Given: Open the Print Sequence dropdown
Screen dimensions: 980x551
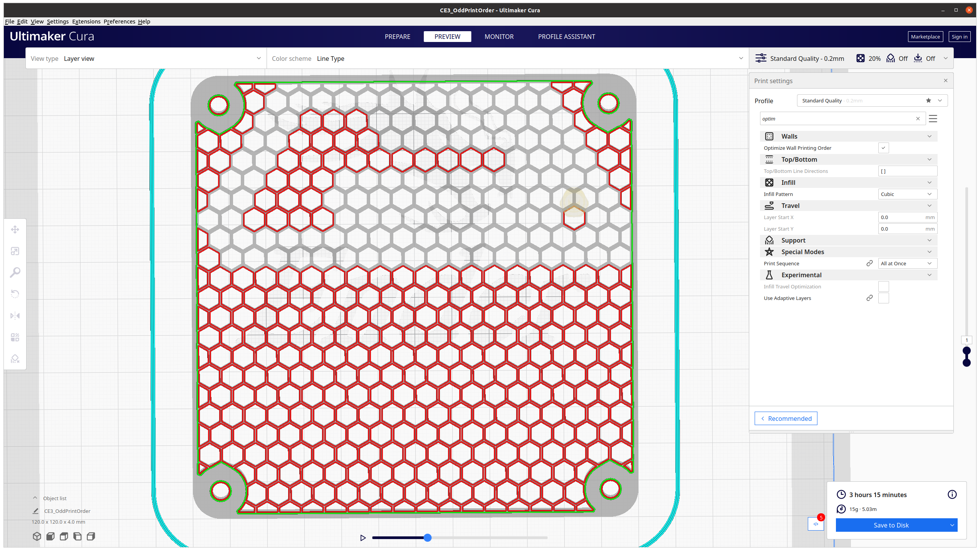Looking at the screenshot, I should pyautogui.click(x=907, y=263).
